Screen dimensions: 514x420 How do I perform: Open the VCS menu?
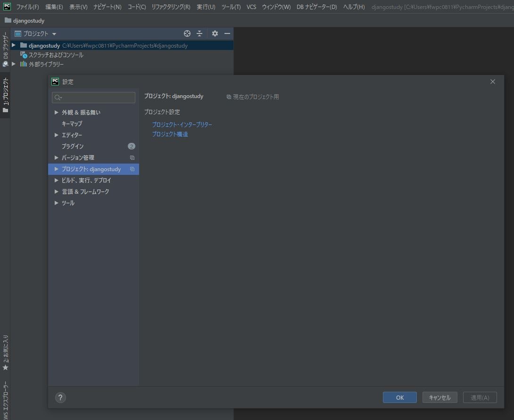(x=251, y=7)
